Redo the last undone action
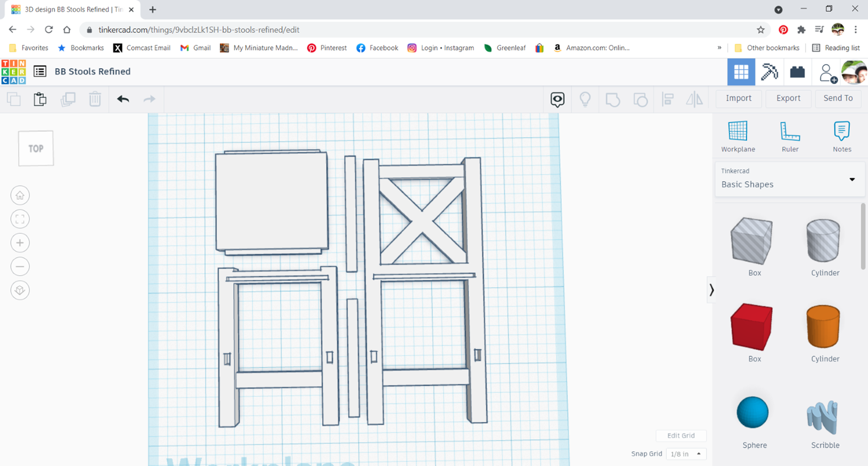The width and height of the screenshot is (868, 466). 149,99
